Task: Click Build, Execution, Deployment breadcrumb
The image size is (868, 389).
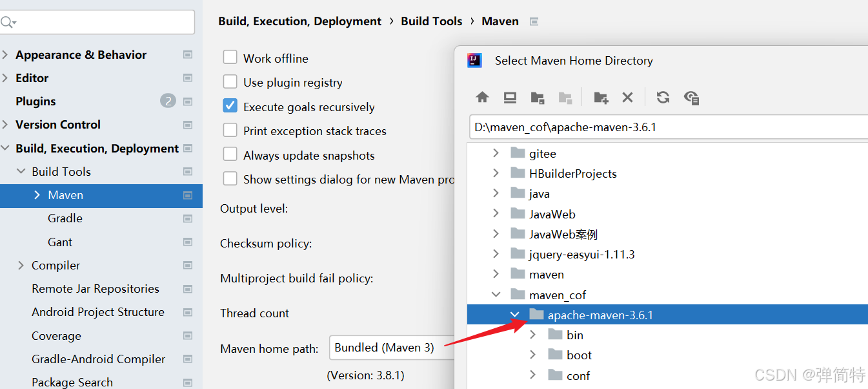Action: click(300, 21)
